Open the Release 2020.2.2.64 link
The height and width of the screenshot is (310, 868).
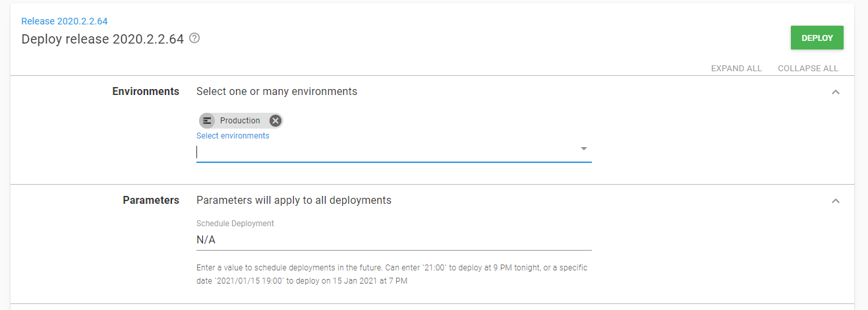click(x=65, y=22)
